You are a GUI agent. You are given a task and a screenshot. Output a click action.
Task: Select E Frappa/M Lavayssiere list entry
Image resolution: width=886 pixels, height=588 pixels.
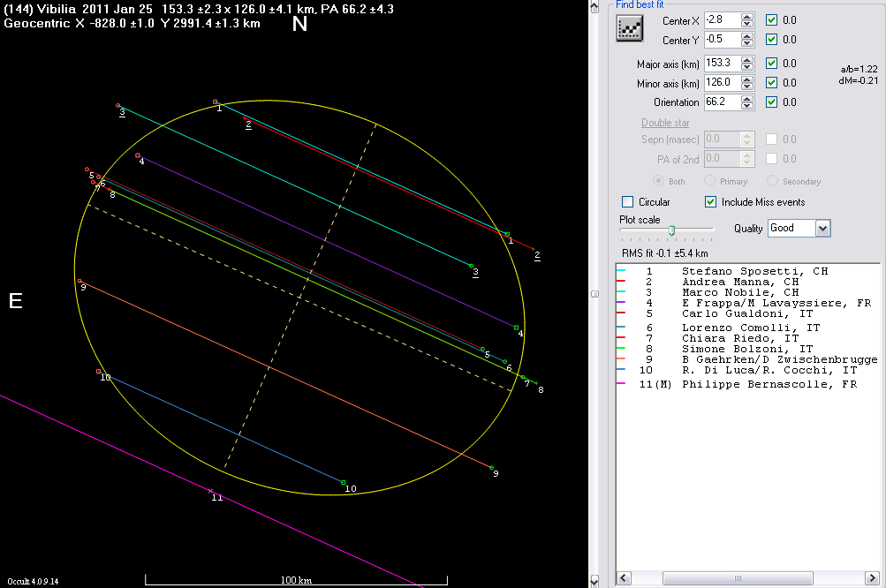click(776, 304)
